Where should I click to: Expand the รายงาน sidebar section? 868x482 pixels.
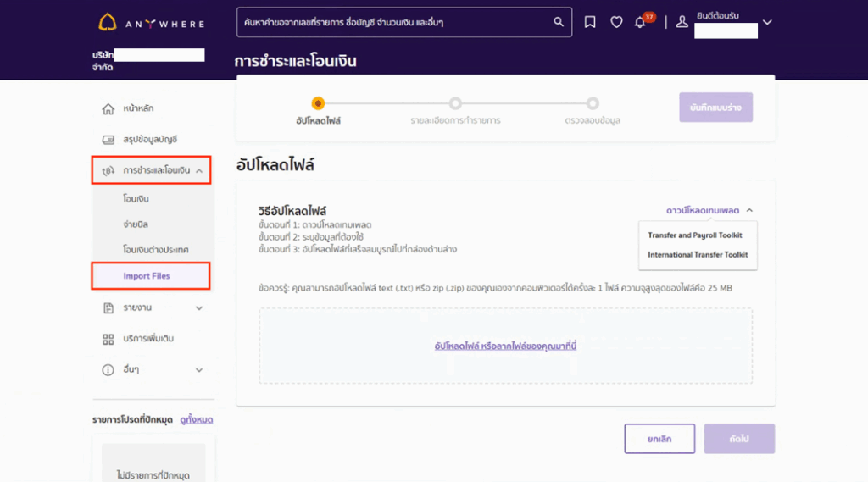199,308
